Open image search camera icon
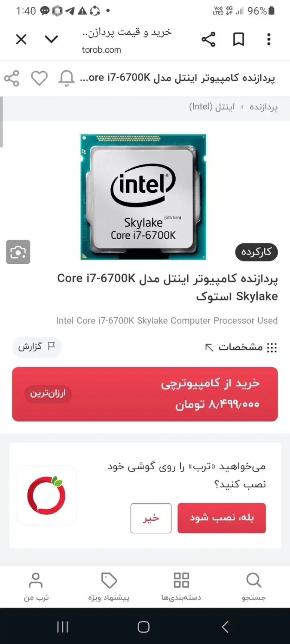The image size is (290, 644). point(18,252)
